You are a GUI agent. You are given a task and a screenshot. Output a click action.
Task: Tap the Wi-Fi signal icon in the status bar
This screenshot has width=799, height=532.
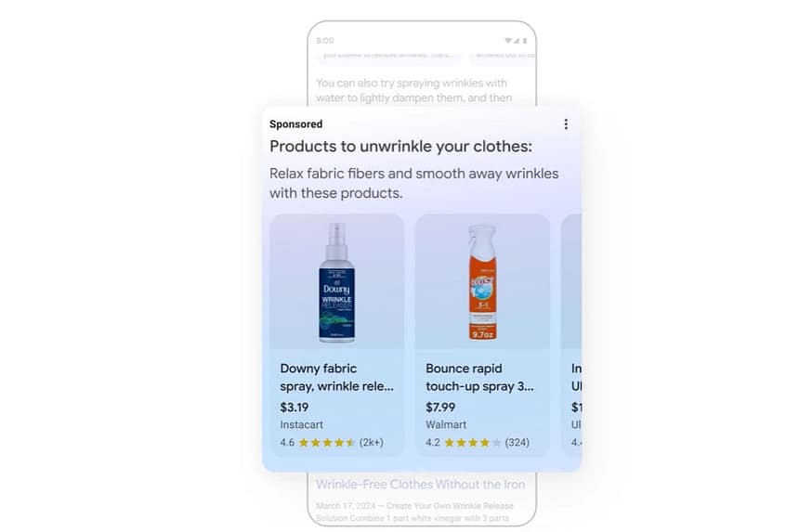(508, 41)
